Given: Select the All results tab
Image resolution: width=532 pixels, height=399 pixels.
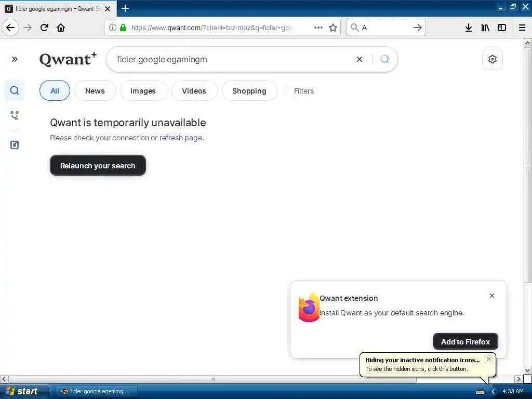Looking at the screenshot, I should (x=55, y=90).
